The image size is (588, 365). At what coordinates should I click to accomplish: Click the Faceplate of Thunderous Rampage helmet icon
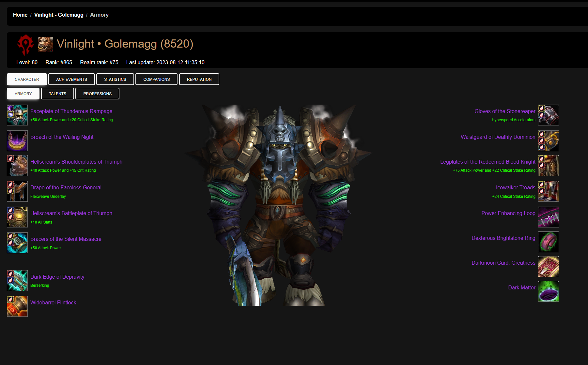tap(17, 115)
